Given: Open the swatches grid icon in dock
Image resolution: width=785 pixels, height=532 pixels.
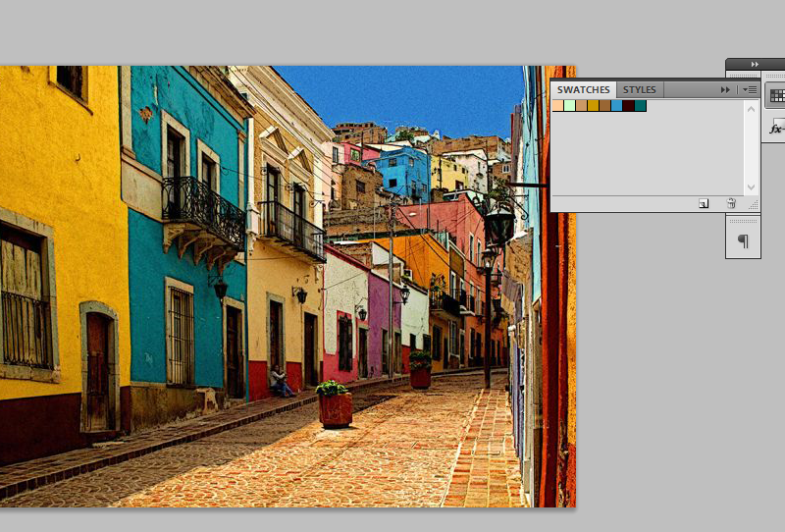Looking at the screenshot, I should [776, 95].
